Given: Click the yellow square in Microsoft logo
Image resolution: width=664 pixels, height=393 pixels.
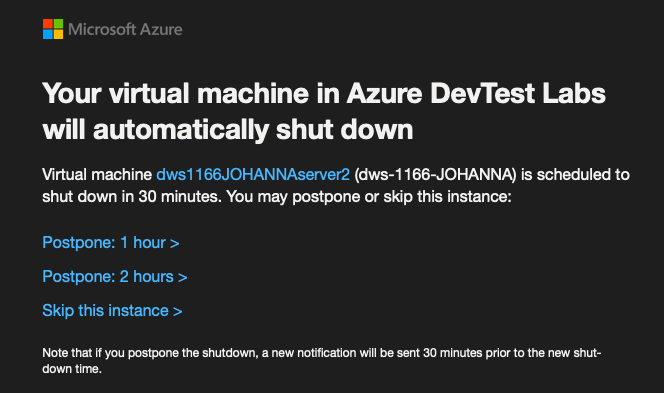Looking at the screenshot, I should click(x=58, y=34).
